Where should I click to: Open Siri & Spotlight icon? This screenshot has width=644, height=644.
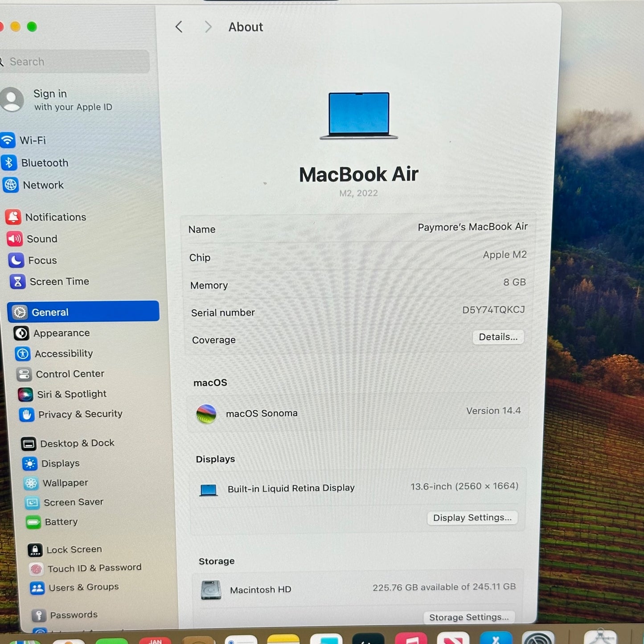(x=25, y=394)
